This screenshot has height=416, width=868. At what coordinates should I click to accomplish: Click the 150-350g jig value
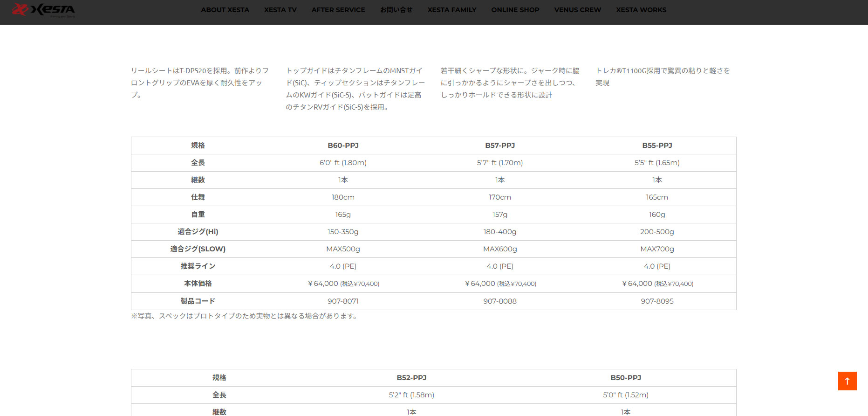click(343, 232)
